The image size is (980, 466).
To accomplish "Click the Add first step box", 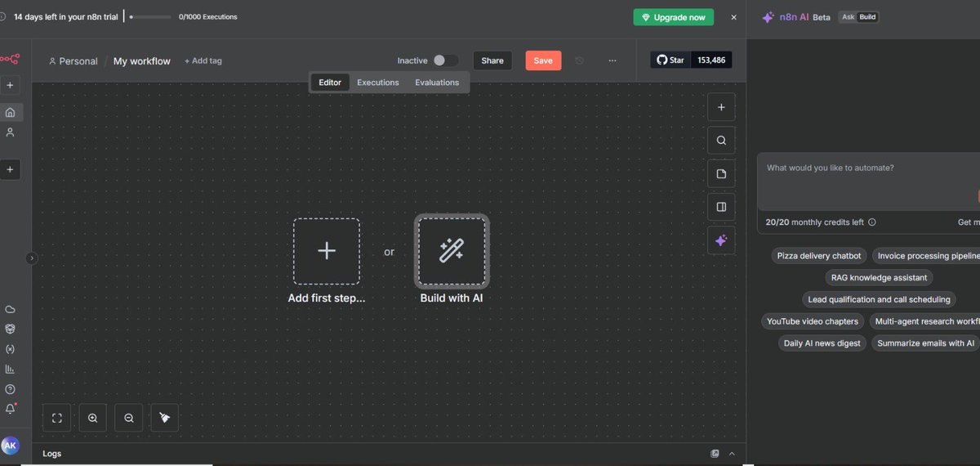I will 327,251.
